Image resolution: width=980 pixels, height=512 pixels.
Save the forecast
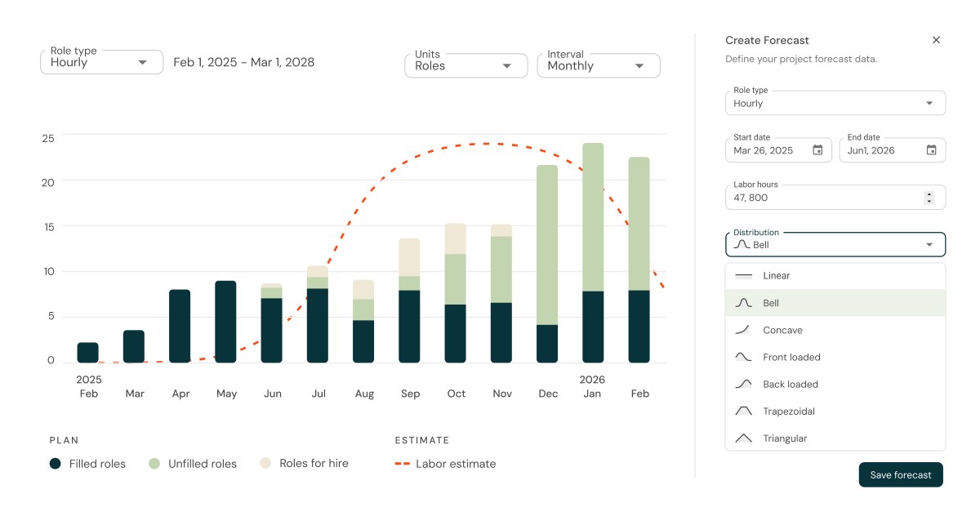tap(901, 474)
